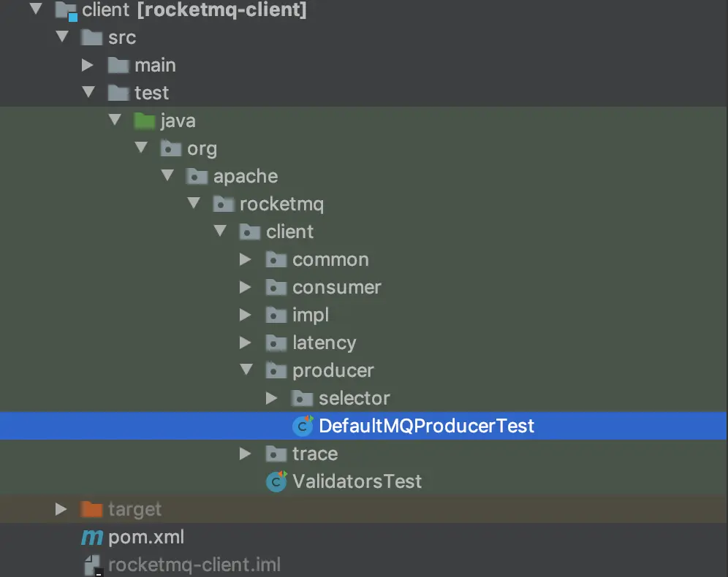Select the rocketmq package node
728x577 pixels.
pos(281,204)
